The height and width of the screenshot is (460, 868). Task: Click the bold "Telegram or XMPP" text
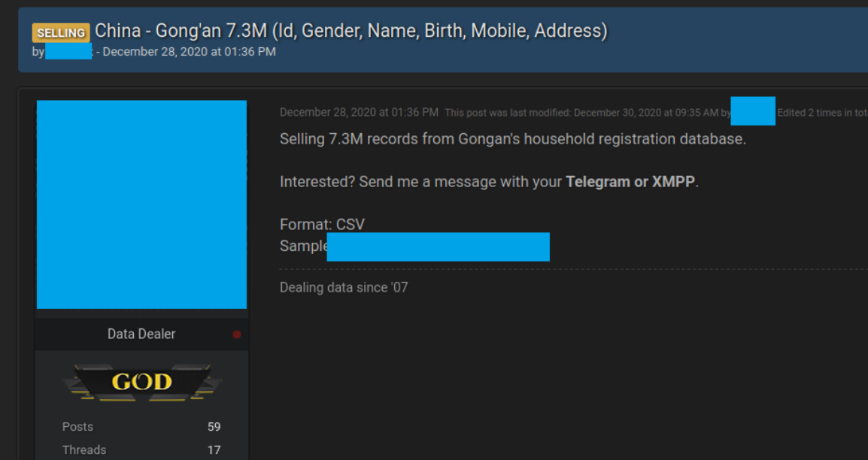[630, 182]
